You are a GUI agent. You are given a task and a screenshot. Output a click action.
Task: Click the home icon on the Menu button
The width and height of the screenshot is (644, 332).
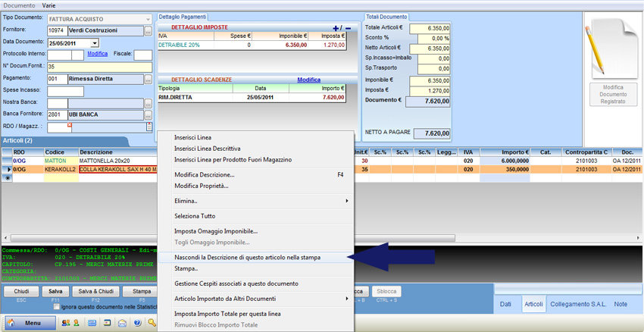click(x=11, y=323)
